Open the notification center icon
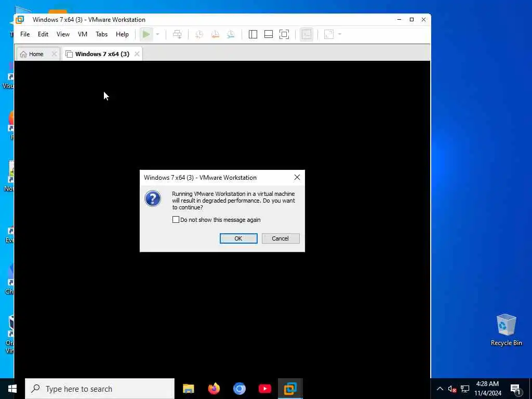Screen dimensions: 532x399 click(x=515, y=389)
